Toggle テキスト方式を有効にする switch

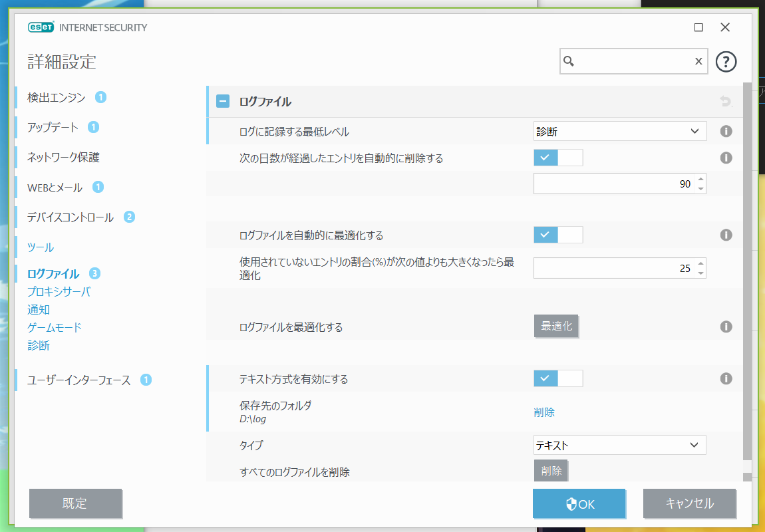[x=558, y=378]
